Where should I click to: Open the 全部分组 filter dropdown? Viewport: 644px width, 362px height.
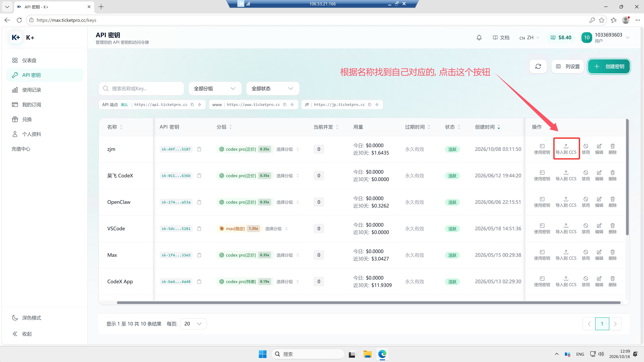(215, 88)
